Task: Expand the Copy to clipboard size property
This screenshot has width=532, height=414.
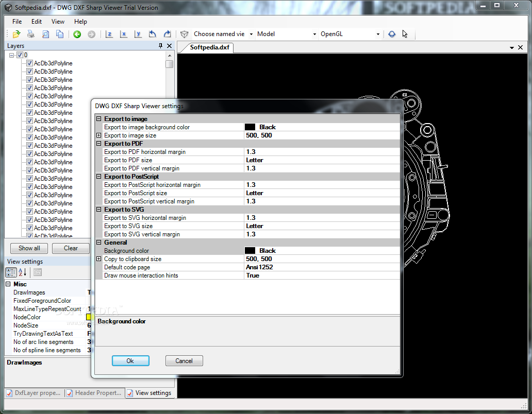Action: [99, 259]
